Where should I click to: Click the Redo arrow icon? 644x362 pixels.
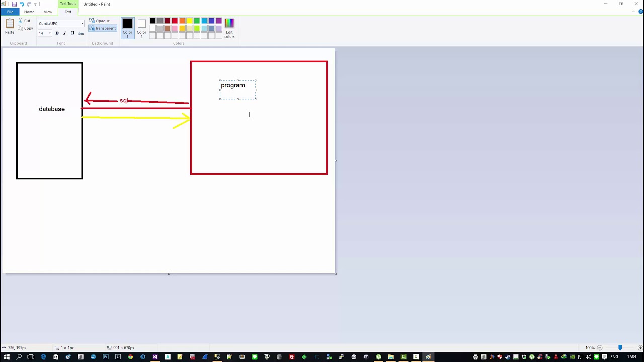point(29,4)
